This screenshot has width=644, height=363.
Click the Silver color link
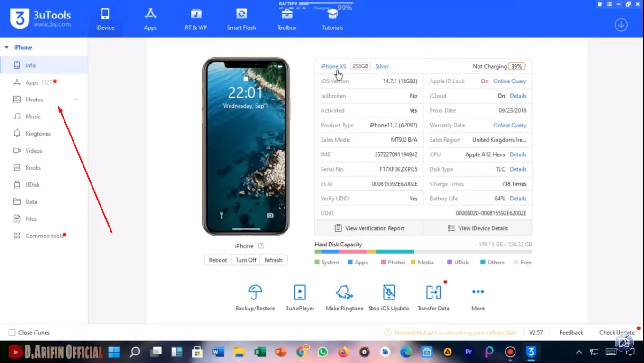(382, 66)
